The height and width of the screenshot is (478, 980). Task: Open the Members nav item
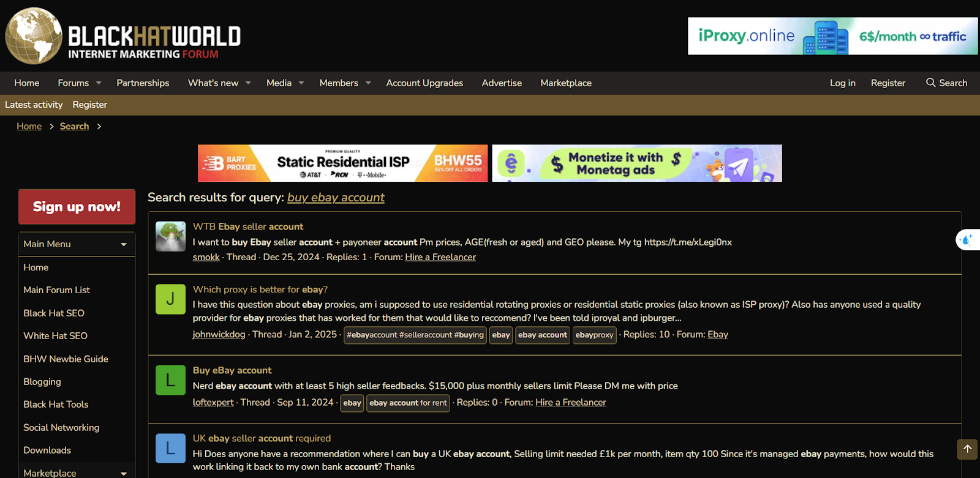point(339,83)
